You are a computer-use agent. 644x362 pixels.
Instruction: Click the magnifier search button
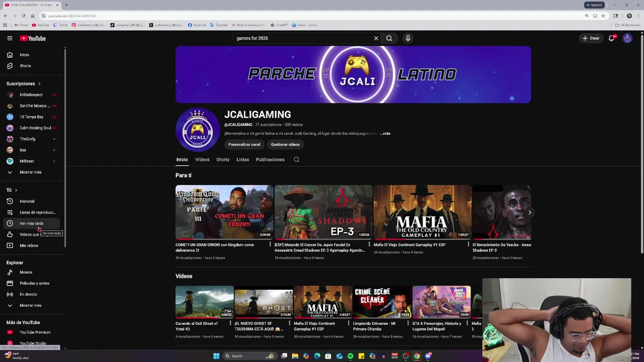pyautogui.click(x=389, y=38)
